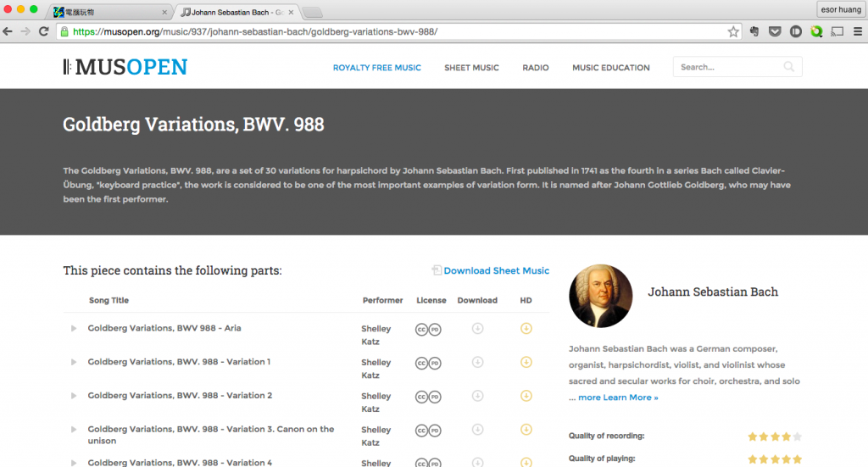The image size is (868, 467).
Task: Download Variation 3 standard-quality file
Action: 478,430
